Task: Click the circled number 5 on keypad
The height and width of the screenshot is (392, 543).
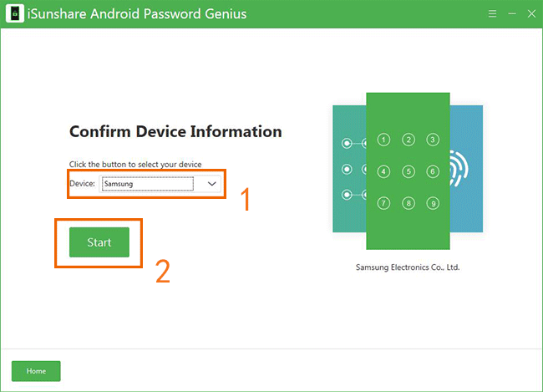Action: (x=409, y=172)
